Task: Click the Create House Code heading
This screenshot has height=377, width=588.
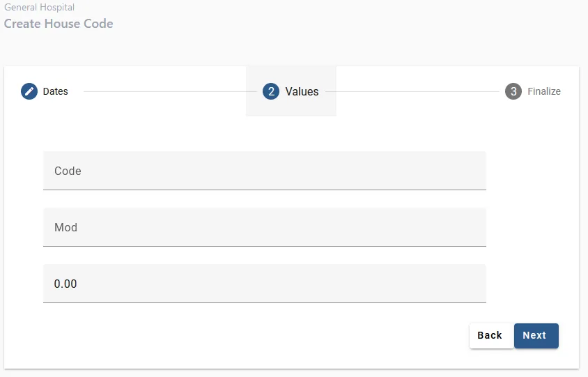Action: pyautogui.click(x=59, y=24)
